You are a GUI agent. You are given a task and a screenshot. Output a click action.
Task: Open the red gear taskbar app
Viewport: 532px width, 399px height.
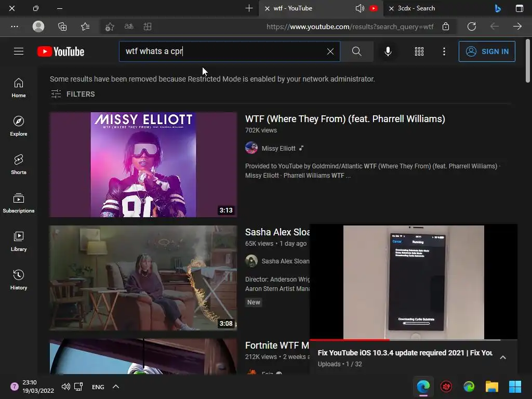(446, 387)
